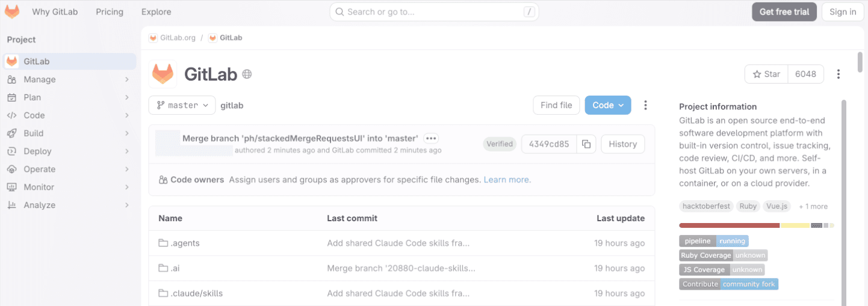This screenshot has width=868, height=306.
Task: Click Get free trial button
Action: [784, 12]
